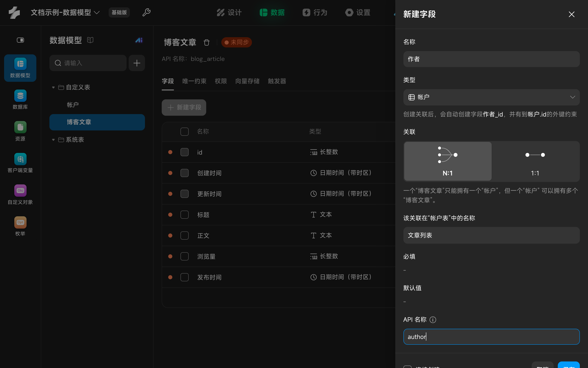Click the 基础版 plan badge

119,12
